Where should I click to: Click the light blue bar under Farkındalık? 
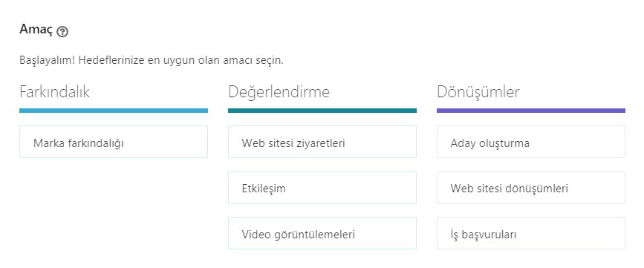[114, 111]
